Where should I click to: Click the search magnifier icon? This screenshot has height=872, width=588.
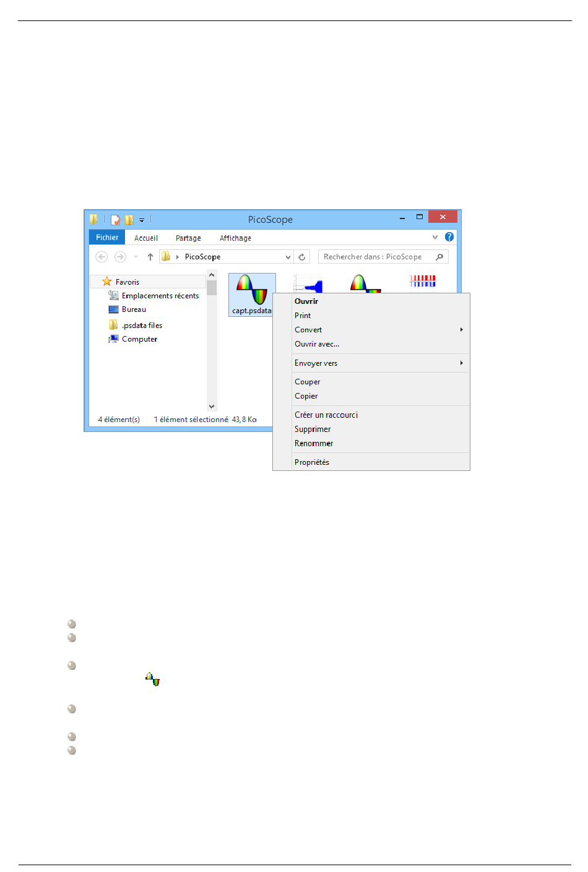(x=439, y=257)
